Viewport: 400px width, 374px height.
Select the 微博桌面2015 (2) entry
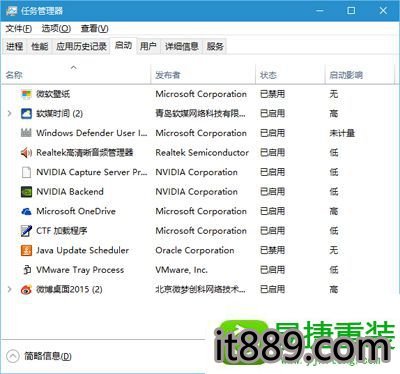(x=69, y=289)
